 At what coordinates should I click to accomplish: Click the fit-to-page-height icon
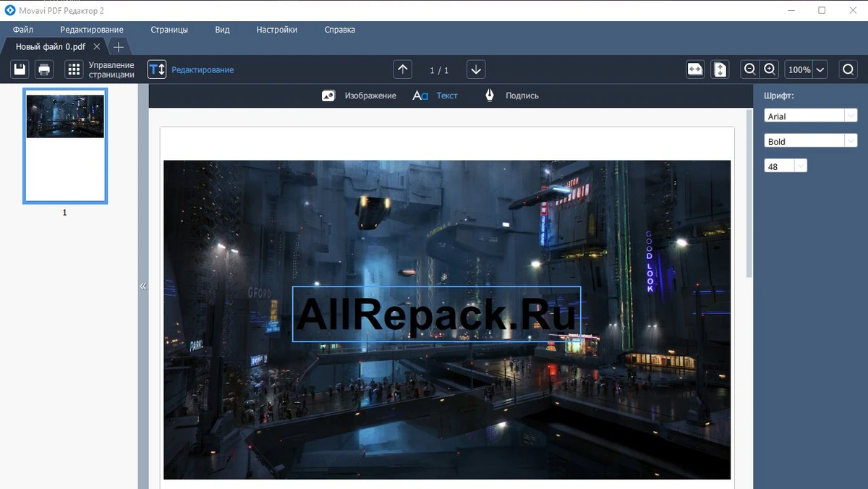pos(720,69)
